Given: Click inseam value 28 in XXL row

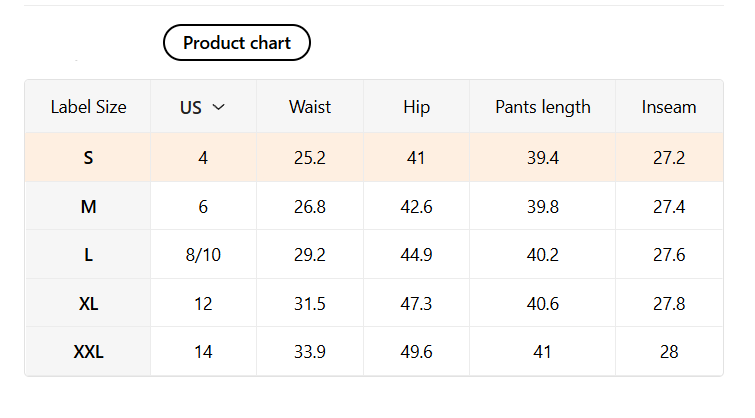Looking at the screenshot, I should [669, 352].
